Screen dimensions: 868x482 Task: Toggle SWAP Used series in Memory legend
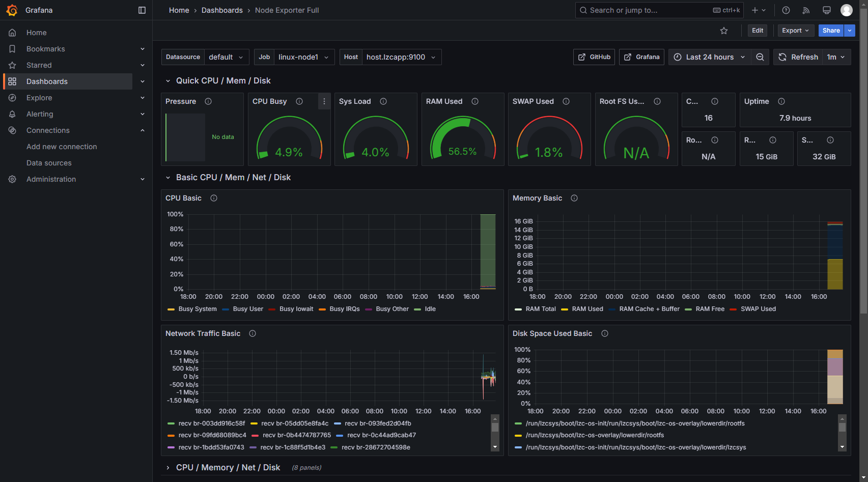coord(753,309)
